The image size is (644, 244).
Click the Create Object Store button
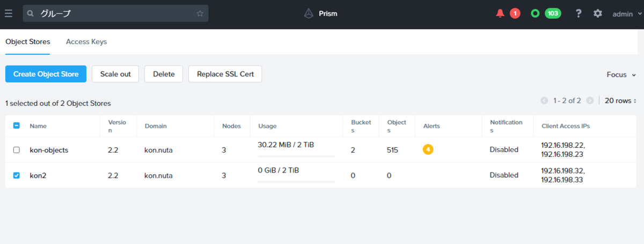(46, 74)
